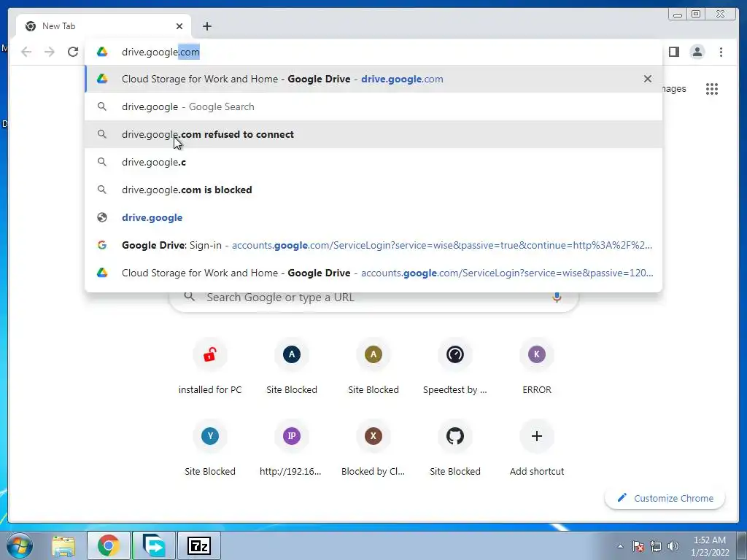Select the New Tab tab
747x560 pixels.
pos(104,26)
